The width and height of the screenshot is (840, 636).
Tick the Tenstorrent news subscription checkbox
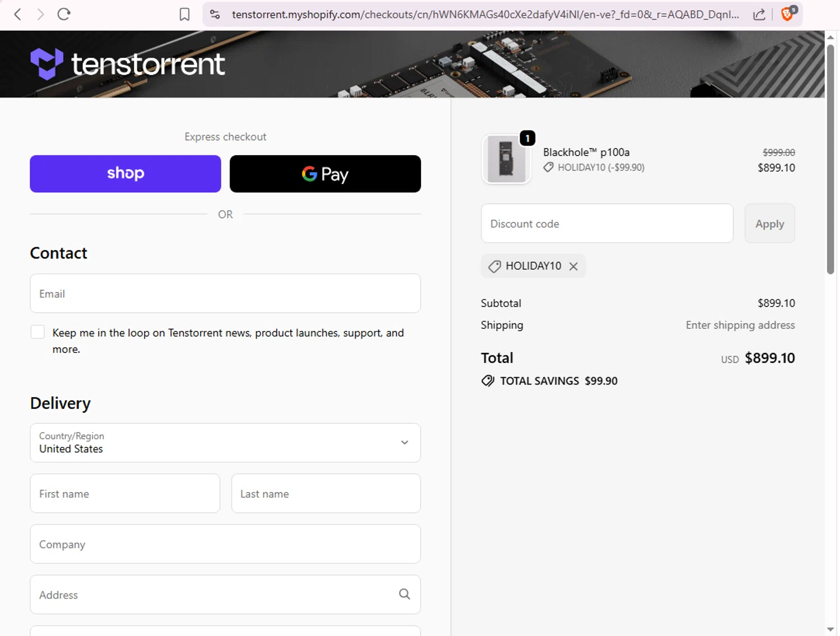[38, 332]
